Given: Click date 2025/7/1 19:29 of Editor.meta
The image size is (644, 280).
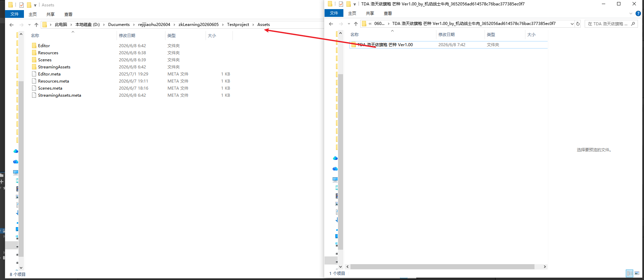Looking at the screenshot, I should 133,74.
